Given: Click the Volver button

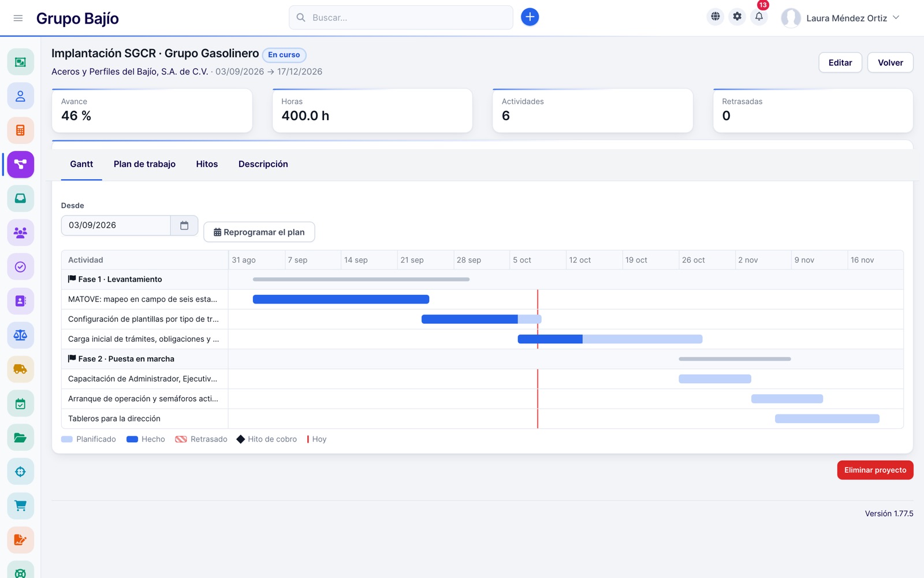Looking at the screenshot, I should 891,62.
